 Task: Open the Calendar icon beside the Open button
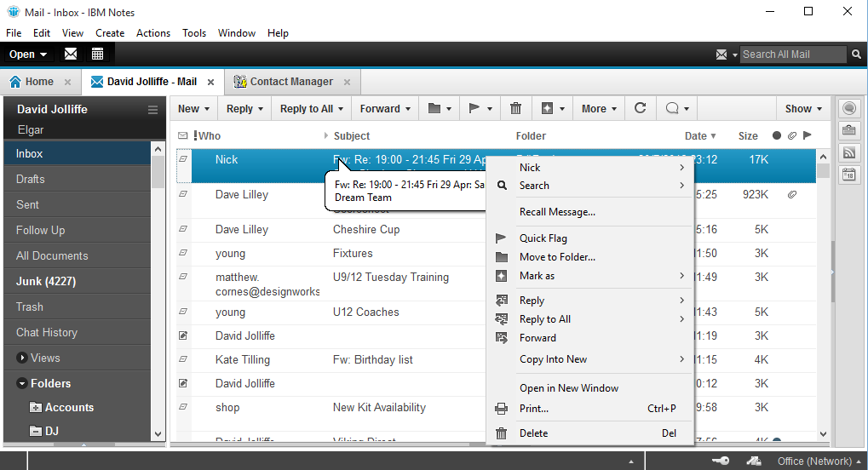(x=97, y=54)
